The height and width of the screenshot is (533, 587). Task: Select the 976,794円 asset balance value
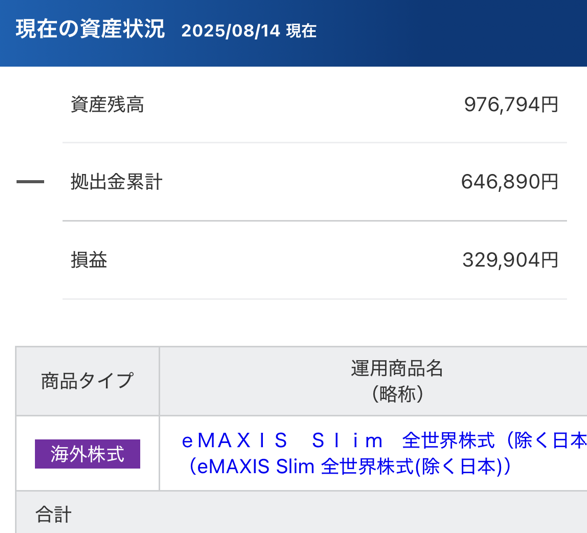[x=511, y=104]
